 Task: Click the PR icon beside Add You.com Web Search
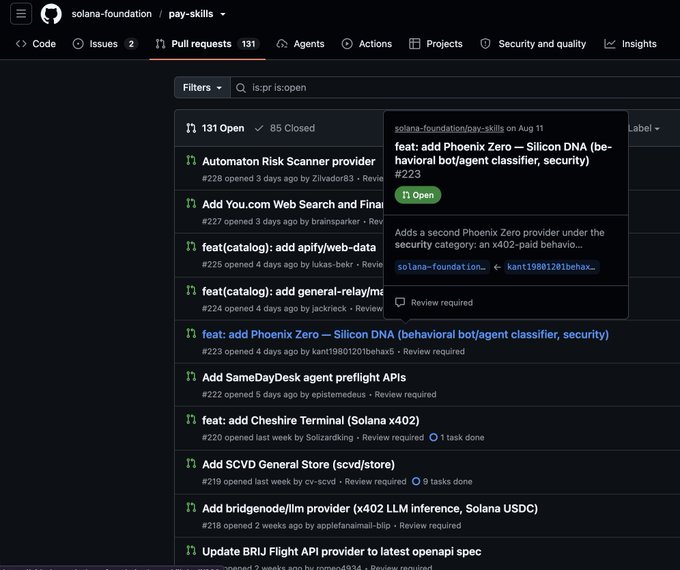tap(191, 203)
